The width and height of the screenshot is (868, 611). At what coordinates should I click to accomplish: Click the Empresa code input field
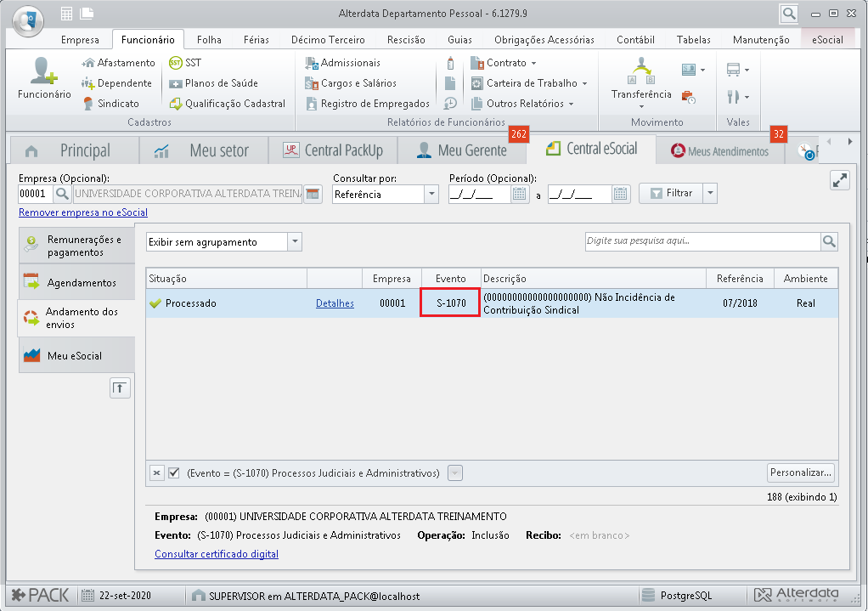coord(36,194)
